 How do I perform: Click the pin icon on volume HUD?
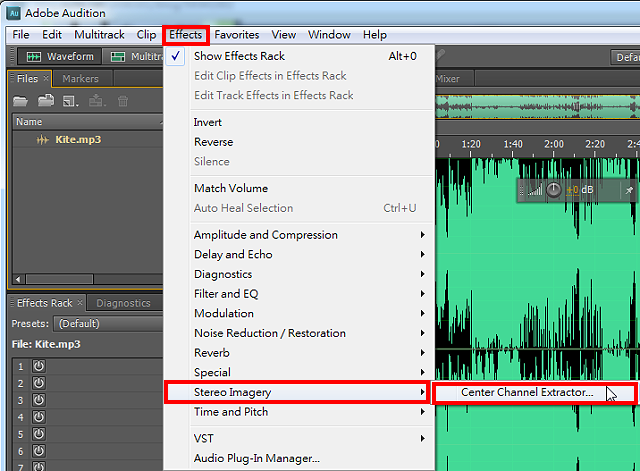(x=629, y=190)
